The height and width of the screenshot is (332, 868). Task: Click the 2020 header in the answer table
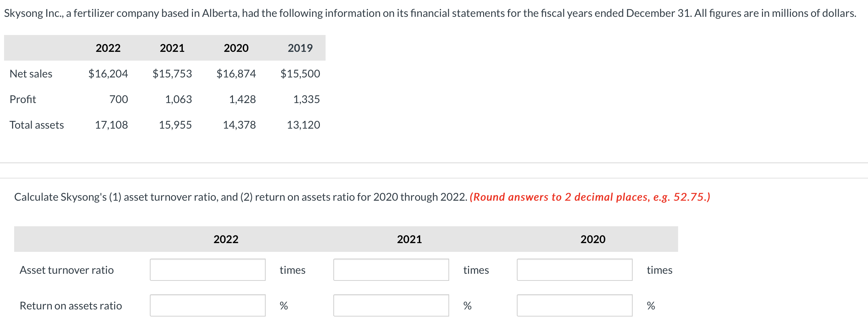coord(593,239)
